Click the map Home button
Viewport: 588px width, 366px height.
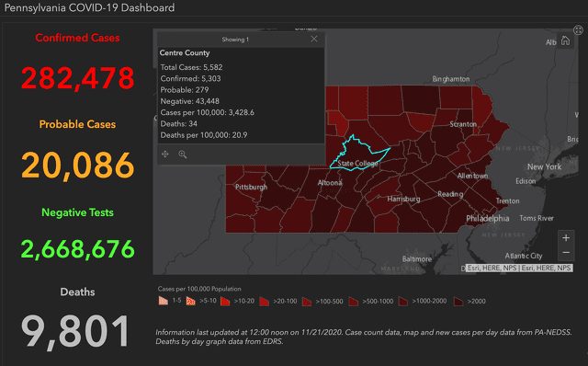565,40
